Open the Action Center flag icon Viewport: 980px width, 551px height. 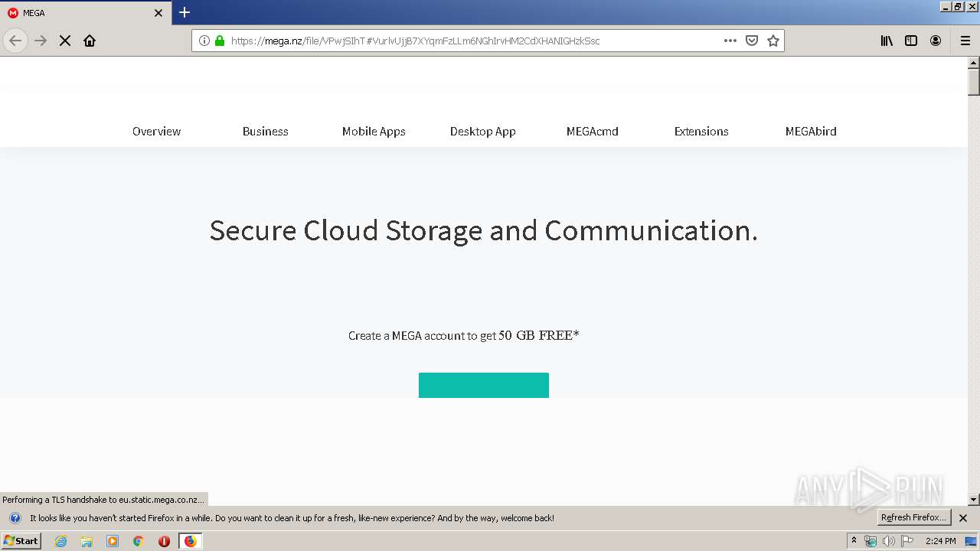coord(907,541)
